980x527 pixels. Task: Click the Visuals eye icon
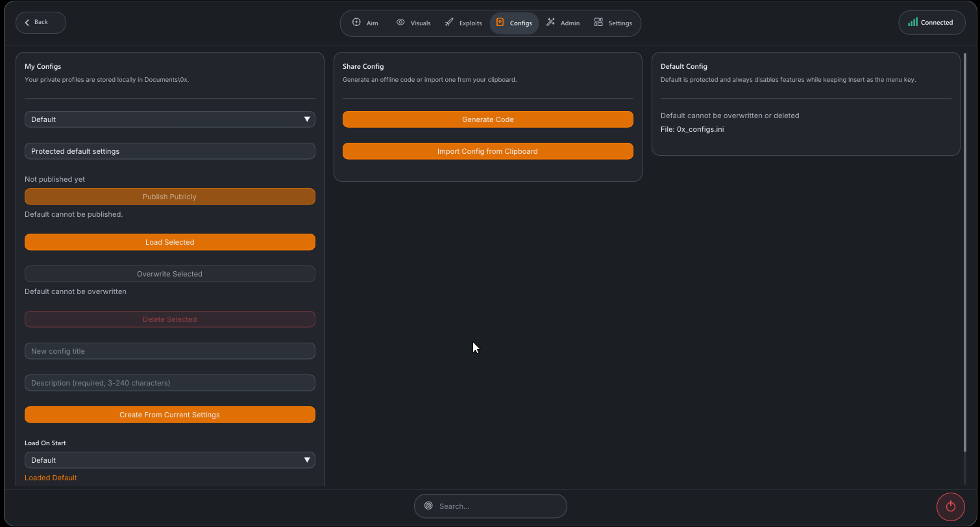tap(400, 22)
